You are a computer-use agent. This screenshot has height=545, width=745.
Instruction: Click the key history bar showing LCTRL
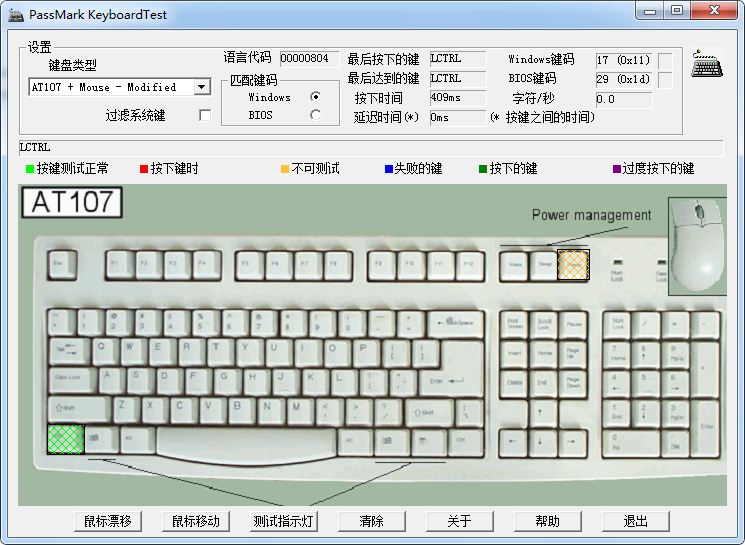pyautogui.click(x=371, y=148)
